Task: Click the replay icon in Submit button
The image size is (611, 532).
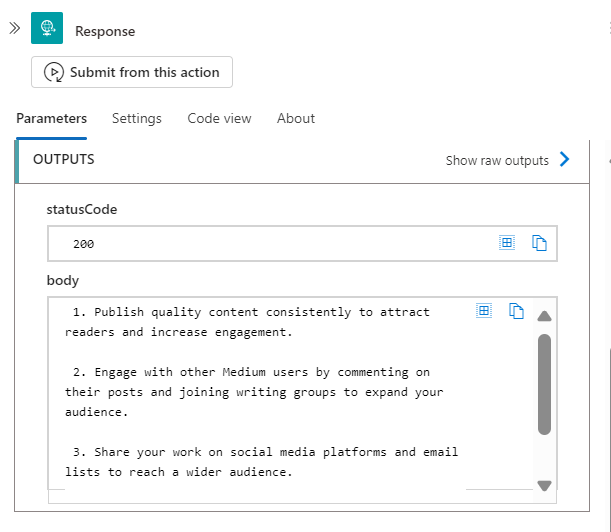Action: tap(54, 72)
